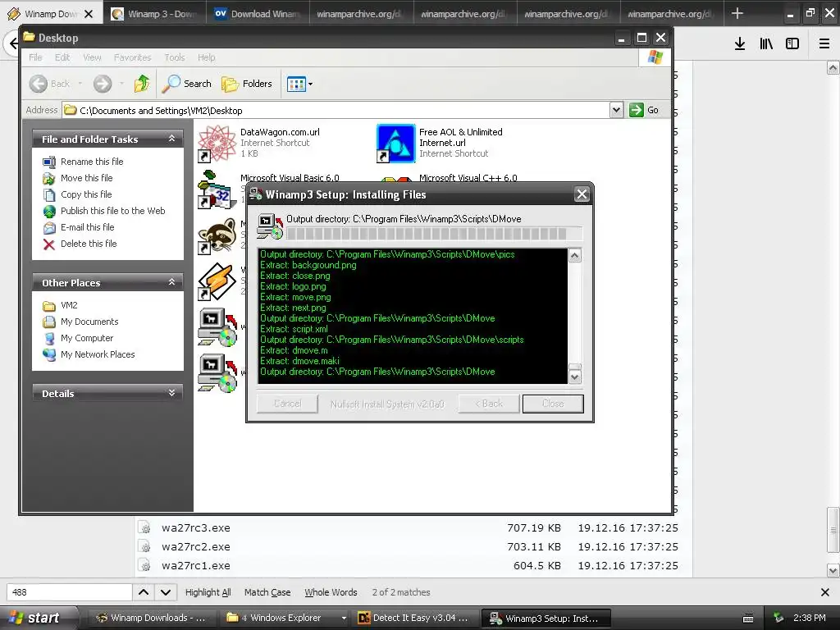The image size is (840, 630).
Task: Click the Forward arrow in Explorer toolbar
Action: (x=103, y=84)
